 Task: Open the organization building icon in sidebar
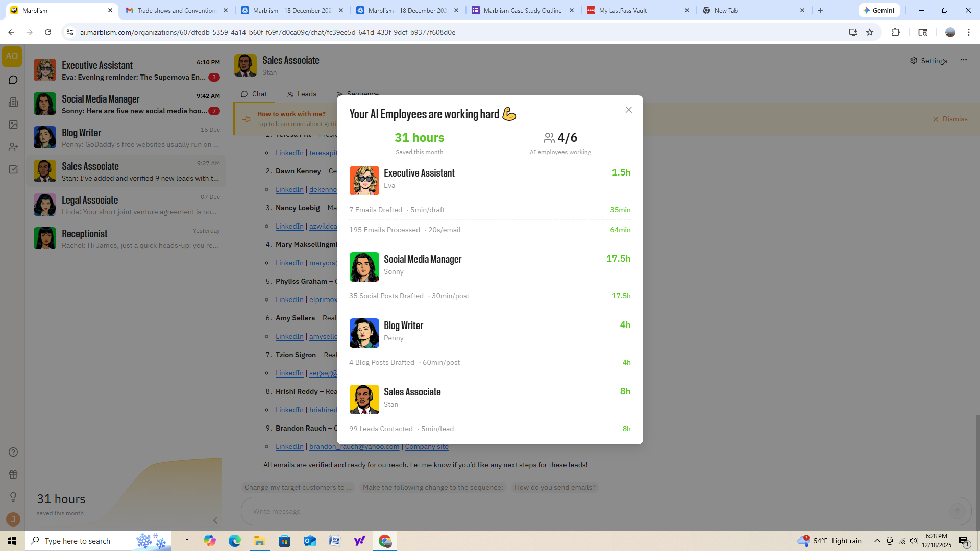coord(13,102)
